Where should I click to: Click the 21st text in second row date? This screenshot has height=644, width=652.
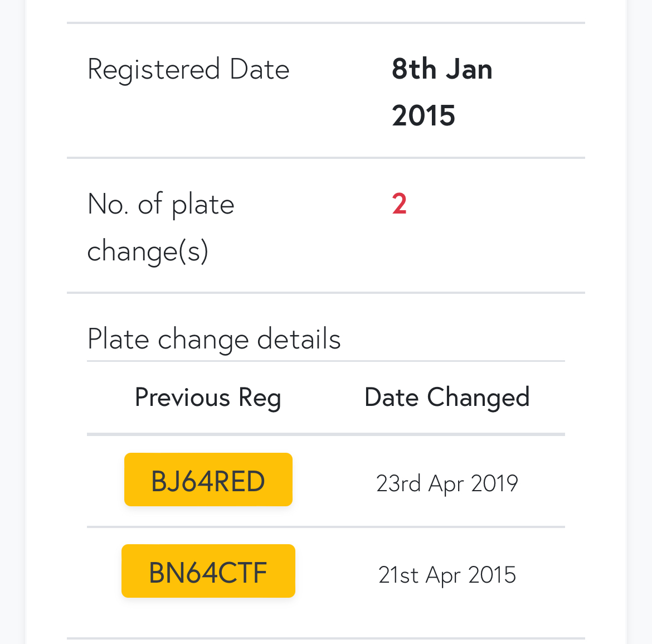(398, 575)
